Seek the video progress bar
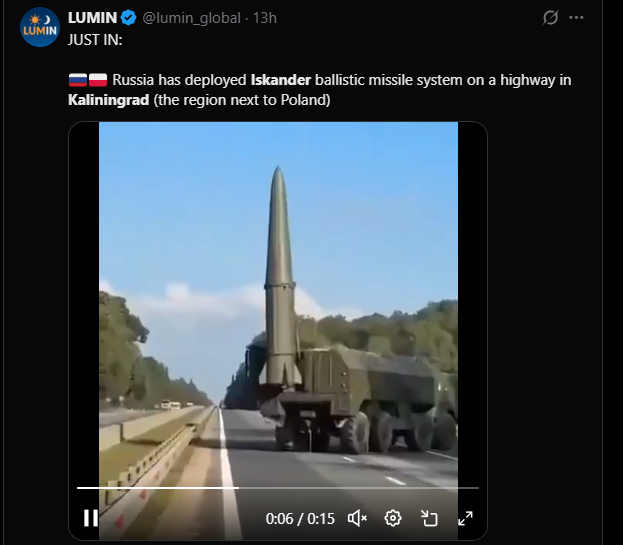 pyautogui.click(x=278, y=487)
